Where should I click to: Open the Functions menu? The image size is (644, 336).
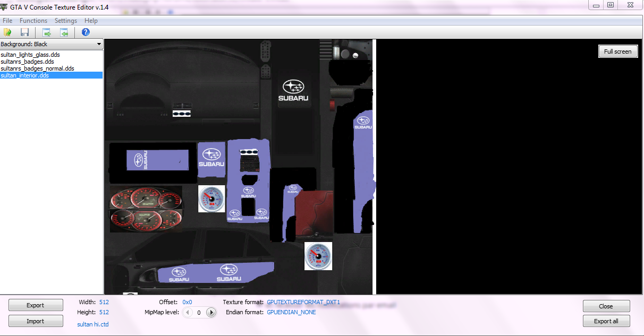click(x=33, y=21)
